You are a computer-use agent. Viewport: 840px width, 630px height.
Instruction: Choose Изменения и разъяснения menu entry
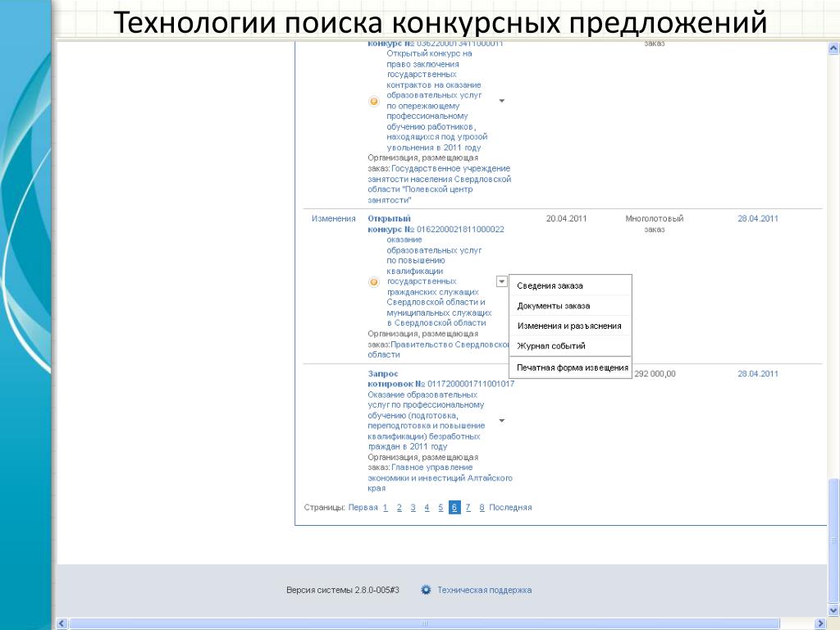[x=569, y=326]
